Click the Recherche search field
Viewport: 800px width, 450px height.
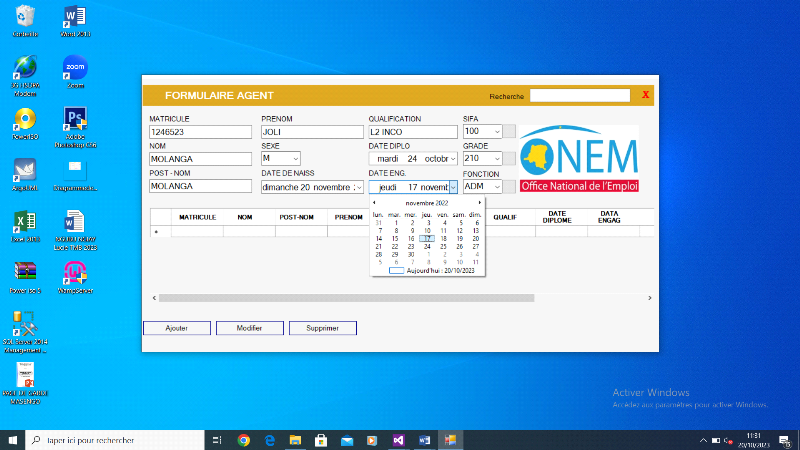click(580, 96)
